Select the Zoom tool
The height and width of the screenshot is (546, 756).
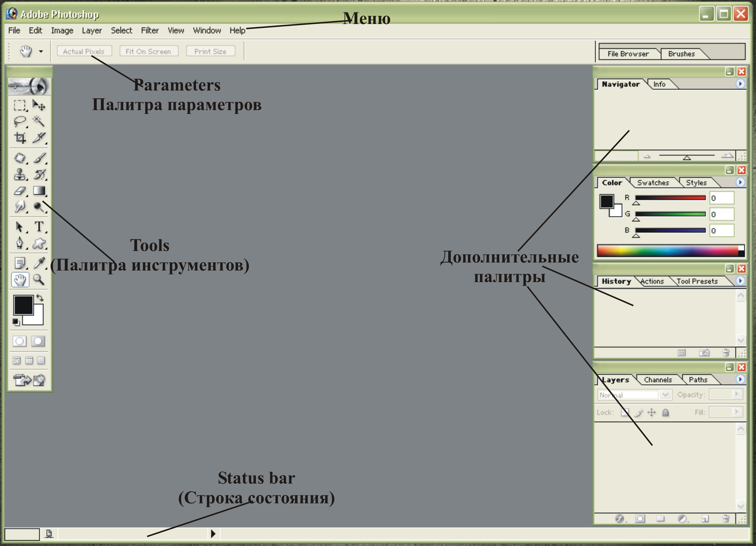39,280
